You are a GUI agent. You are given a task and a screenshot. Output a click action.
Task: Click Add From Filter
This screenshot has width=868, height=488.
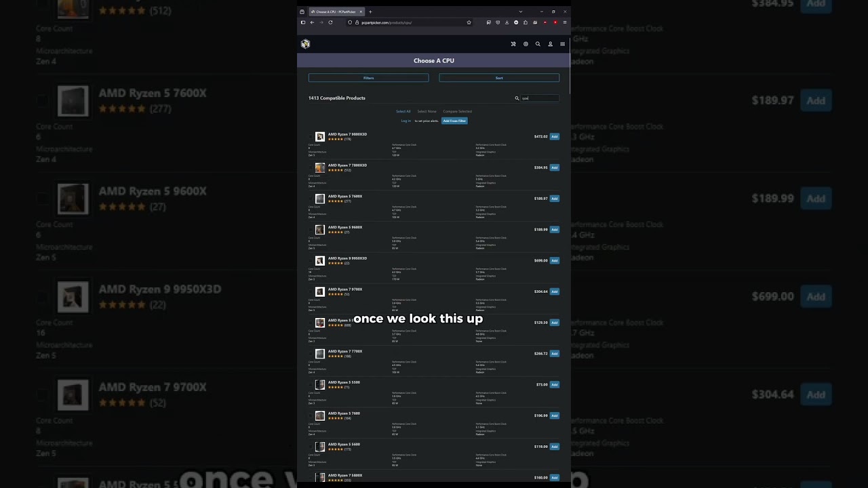(x=454, y=121)
